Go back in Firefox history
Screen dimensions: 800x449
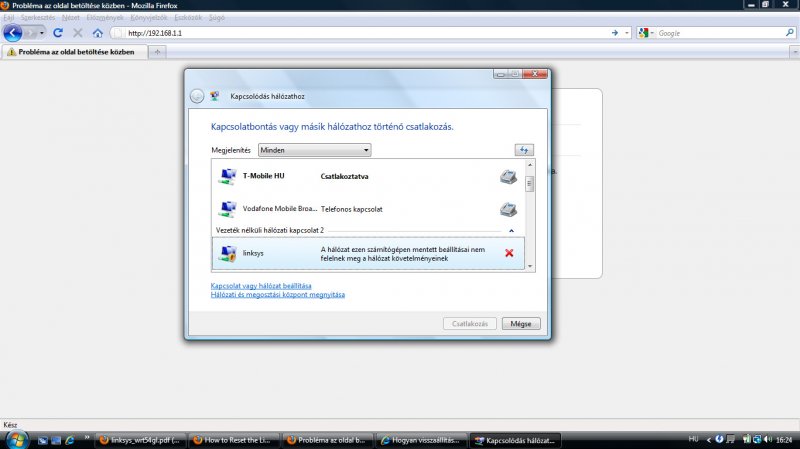[x=13, y=33]
